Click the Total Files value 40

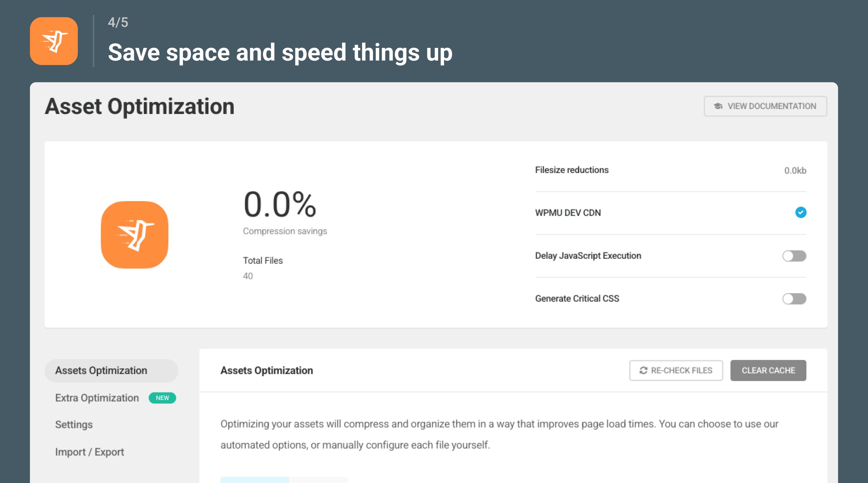click(x=248, y=276)
